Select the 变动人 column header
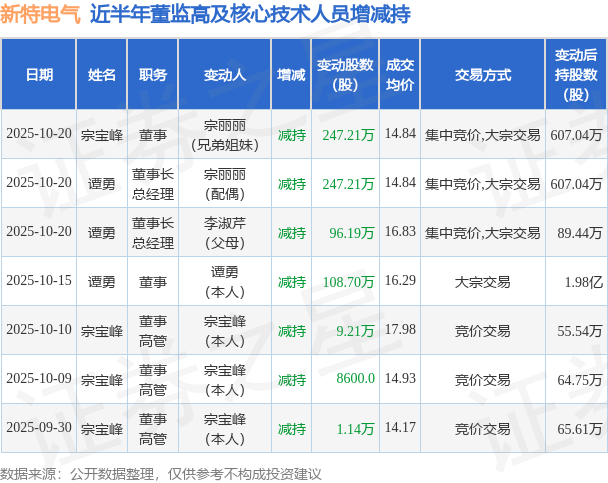Screen dimensions: 608x483 coord(225,74)
